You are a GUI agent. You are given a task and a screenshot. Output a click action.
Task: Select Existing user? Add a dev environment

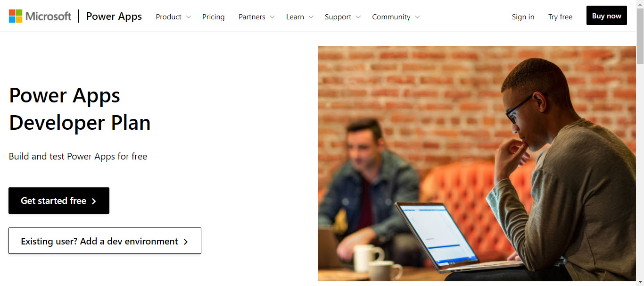point(105,241)
